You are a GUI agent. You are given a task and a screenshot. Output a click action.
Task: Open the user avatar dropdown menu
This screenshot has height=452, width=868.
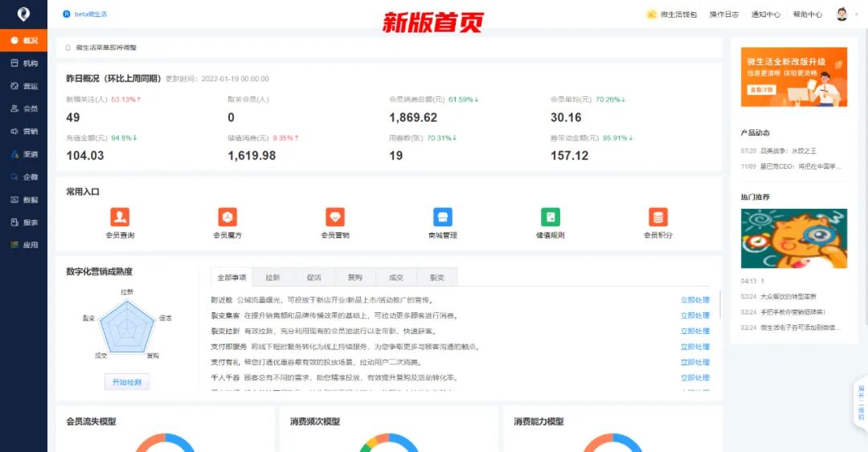(x=841, y=14)
